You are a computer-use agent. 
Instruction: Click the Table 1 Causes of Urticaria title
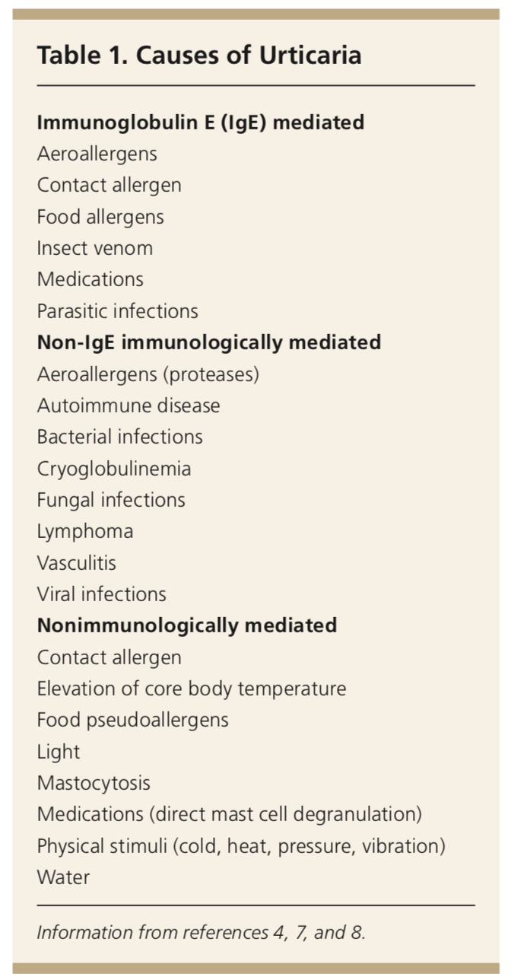199,55
